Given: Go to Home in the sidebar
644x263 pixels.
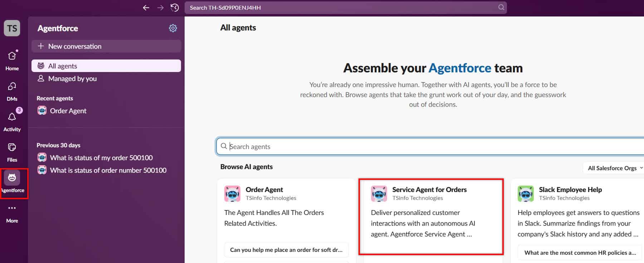Looking at the screenshot, I should tap(12, 60).
